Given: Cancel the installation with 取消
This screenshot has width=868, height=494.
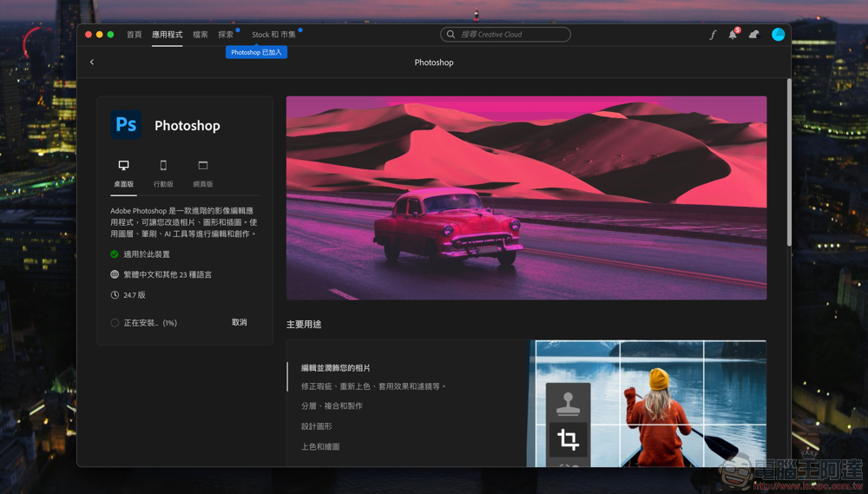Looking at the screenshot, I should [240, 323].
